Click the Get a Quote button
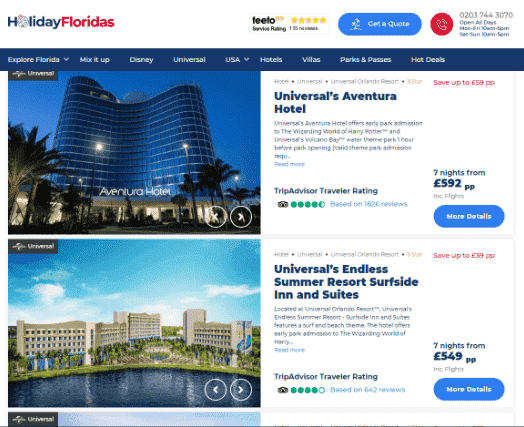 point(380,24)
